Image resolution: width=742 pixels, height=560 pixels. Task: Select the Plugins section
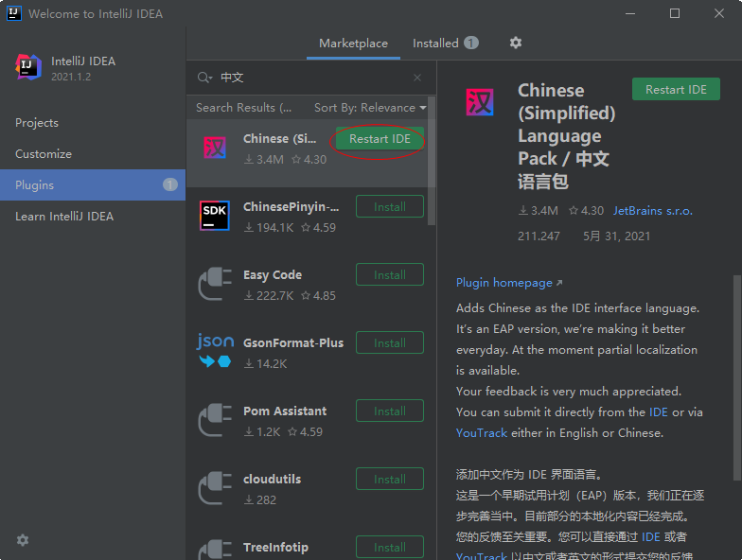click(x=93, y=185)
